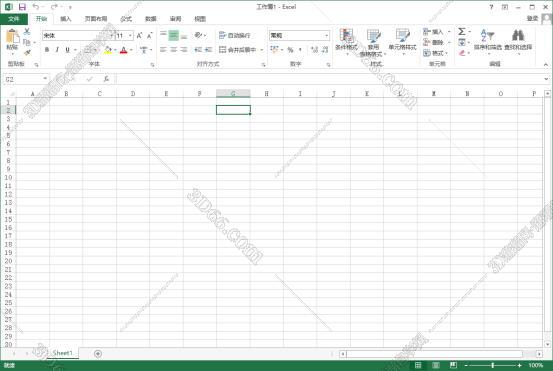Switch to the Insert ribbon tab
The width and height of the screenshot is (553, 371).
pyautogui.click(x=66, y=19)
